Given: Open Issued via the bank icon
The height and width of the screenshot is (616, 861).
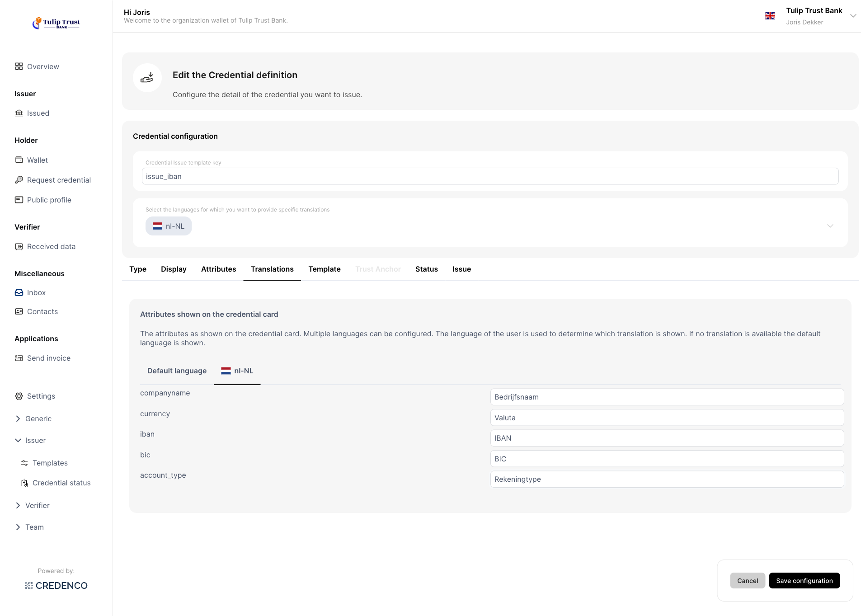Looking at the screenshot, I should coord(19,113).
